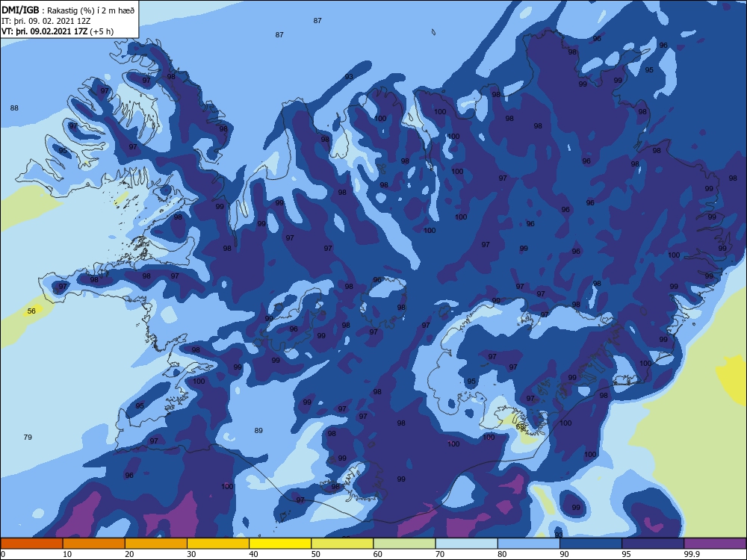Image resolution: width=747 pixels, height=560 pixels.
Task: Click the light blue 80–90 legend swatch
Action: (529, 544)
